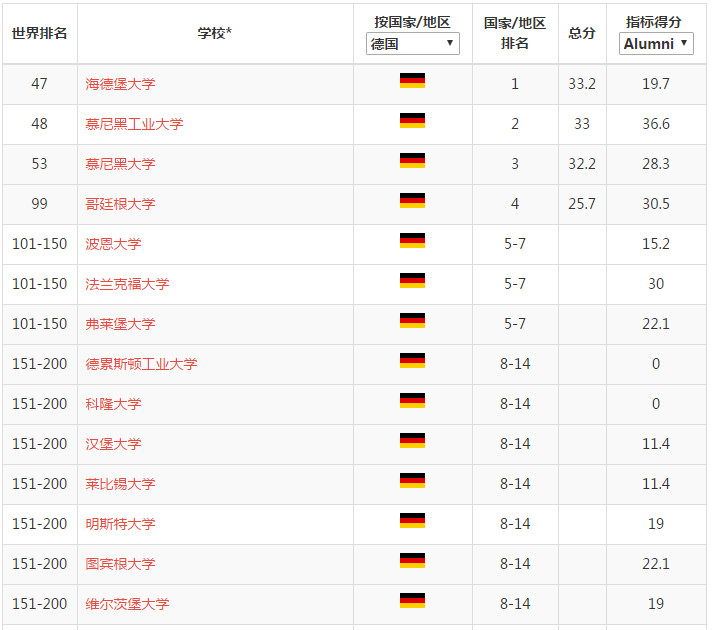Open the 德累斯顿工业大学 link
The image size is (712, 630).
click(x=142, y=364)
